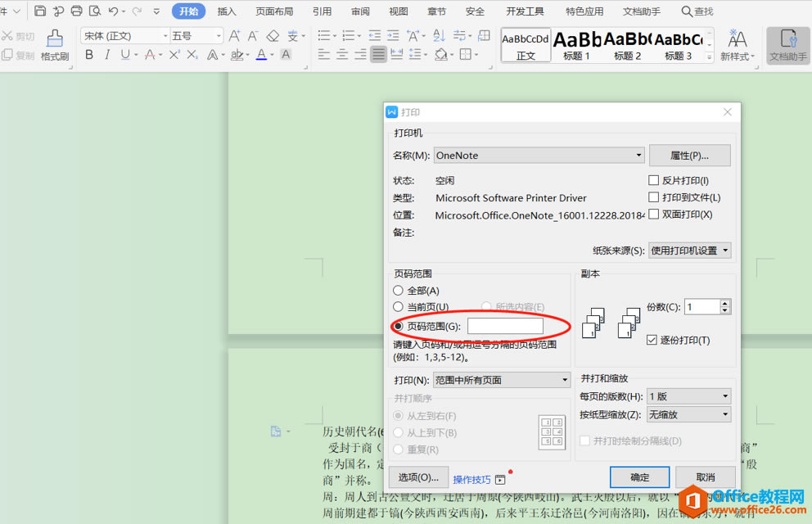Apply the bulleted list icon
Image resolution: width=812 pixels, height=524 pixels.
pos(323,34)
